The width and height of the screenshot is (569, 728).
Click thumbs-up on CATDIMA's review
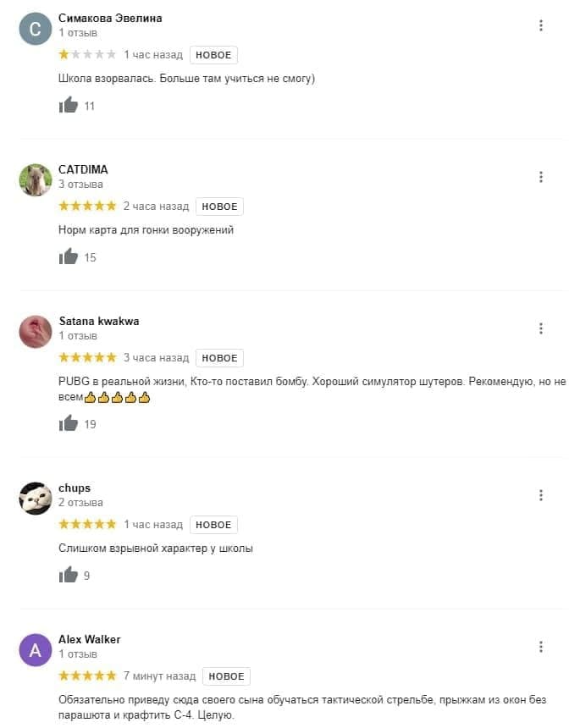(69, 256)
